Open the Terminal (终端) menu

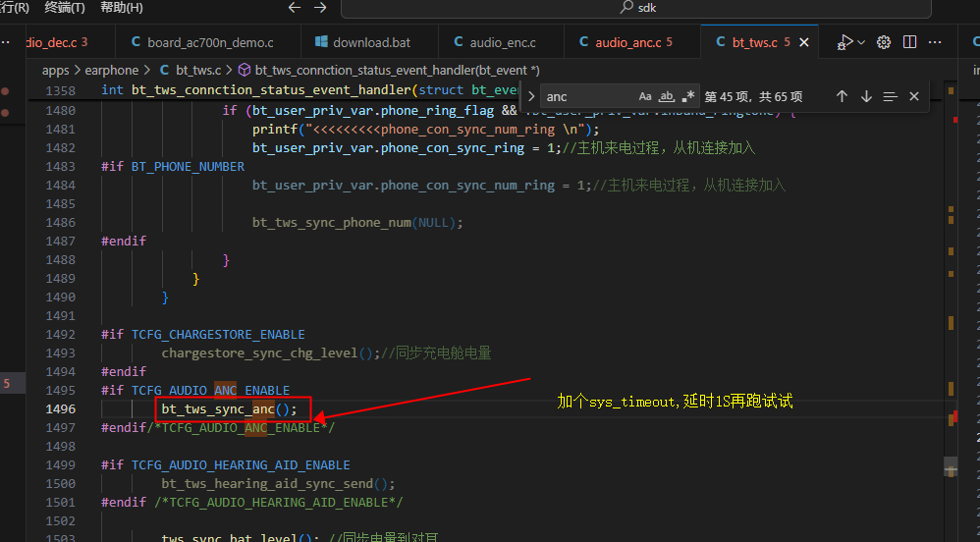coord(65,8)
